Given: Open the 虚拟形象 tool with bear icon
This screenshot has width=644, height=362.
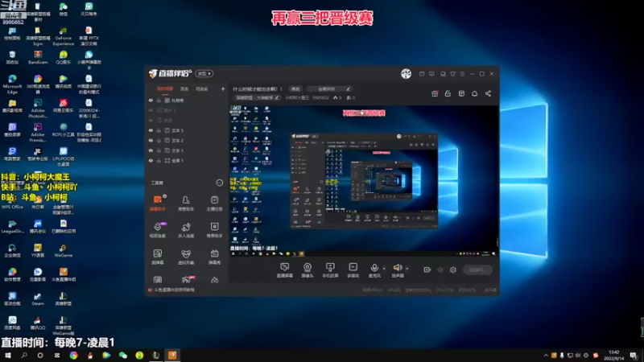Looking at the screenshot, I should (186, 257).
